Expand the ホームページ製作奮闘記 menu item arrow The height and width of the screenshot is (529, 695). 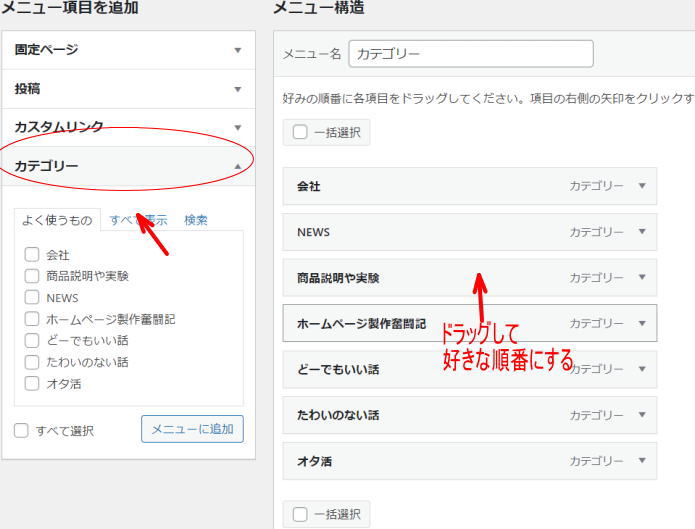click(x=642, y=324)
